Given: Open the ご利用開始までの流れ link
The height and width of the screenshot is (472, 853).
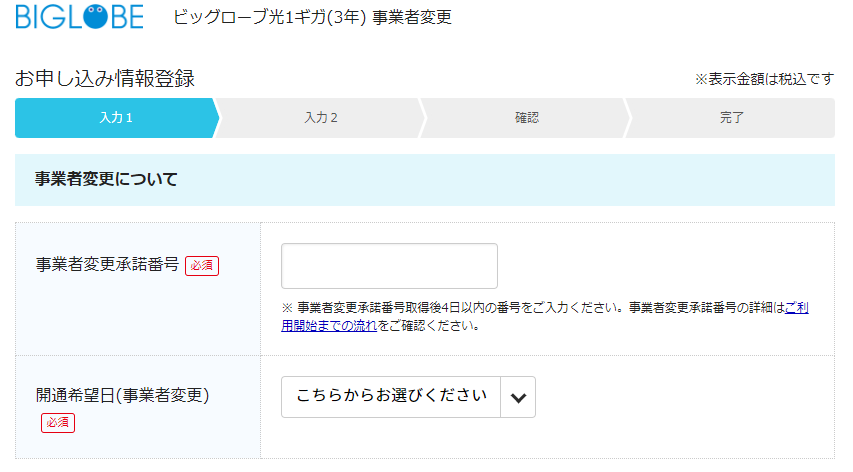Looking at the screenshot, I should [545, 316].
